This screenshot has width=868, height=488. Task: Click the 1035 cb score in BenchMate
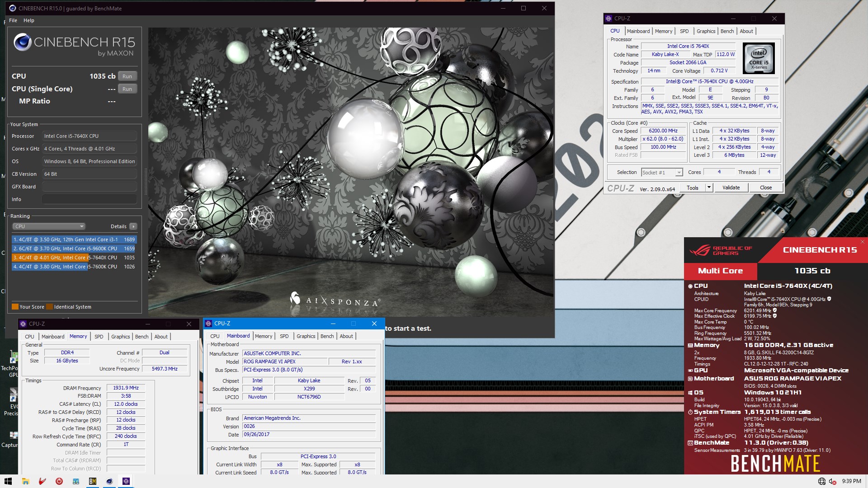pyautogui.click(x=812, y=271)
